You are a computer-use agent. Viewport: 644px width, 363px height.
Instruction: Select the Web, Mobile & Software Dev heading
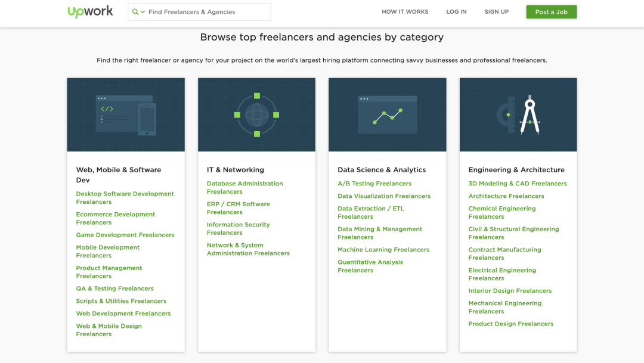click(x=119, y=175)
